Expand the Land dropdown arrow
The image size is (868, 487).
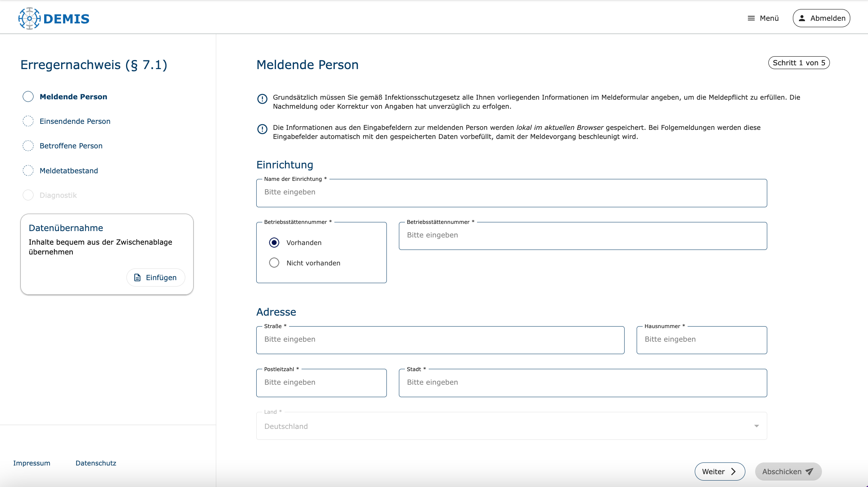click(x=756, y=426)
